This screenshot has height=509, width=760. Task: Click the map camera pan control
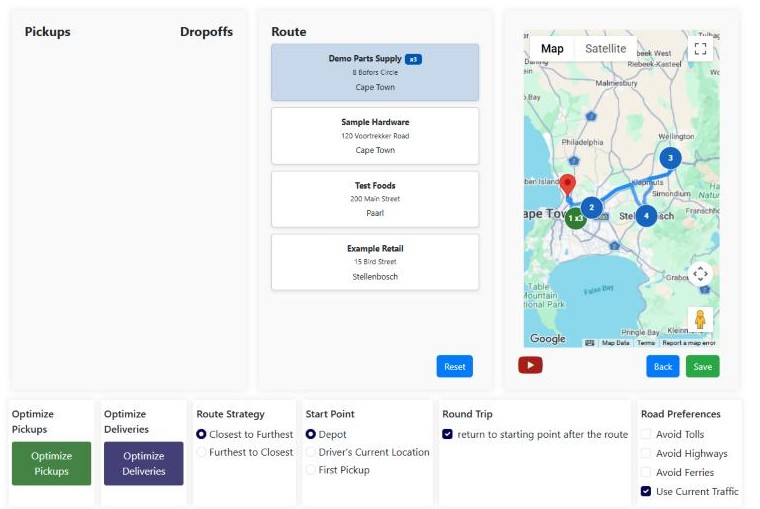click(700, 274)
